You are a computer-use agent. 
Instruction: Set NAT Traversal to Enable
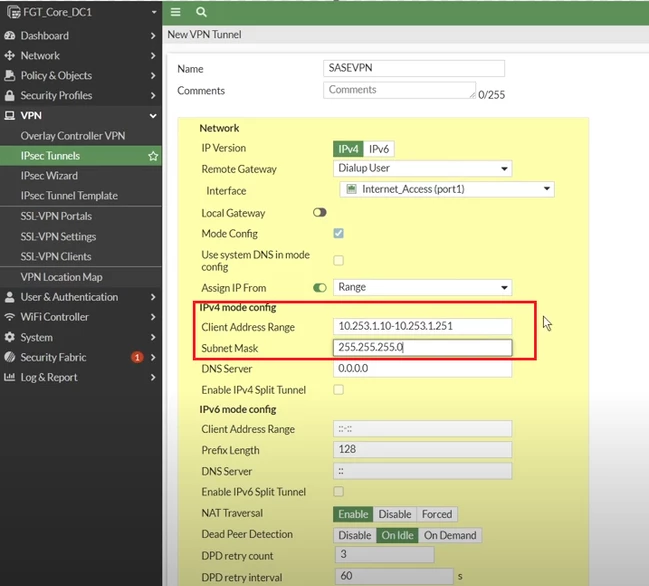tap(353, 514)
